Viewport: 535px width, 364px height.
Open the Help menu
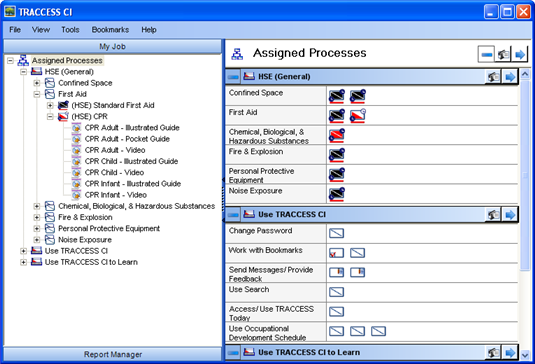pos(149,30)
